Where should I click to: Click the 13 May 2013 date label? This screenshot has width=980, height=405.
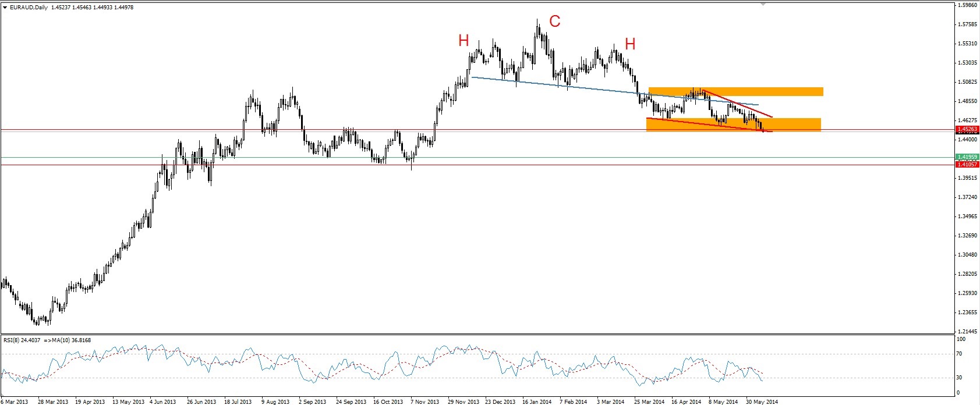point(128,402)
